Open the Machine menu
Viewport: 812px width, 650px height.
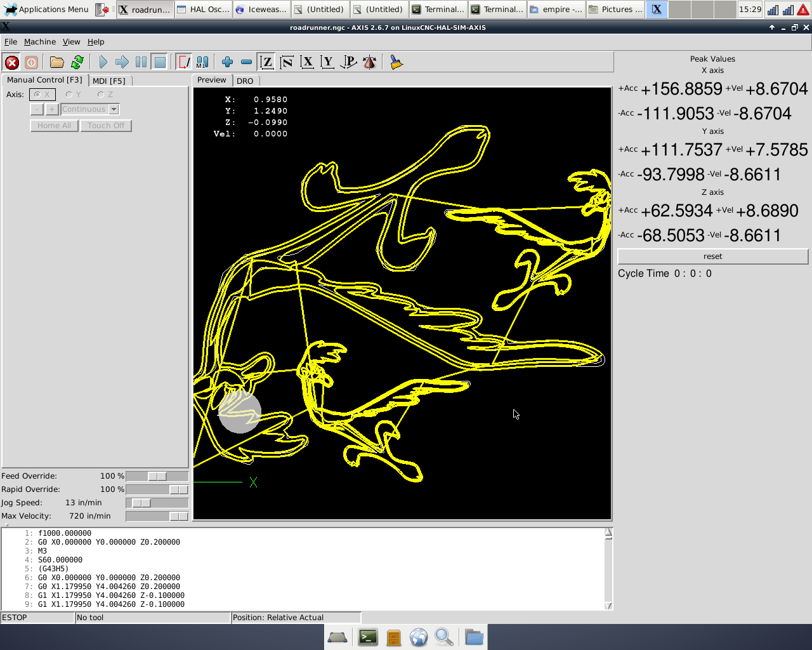40,42
